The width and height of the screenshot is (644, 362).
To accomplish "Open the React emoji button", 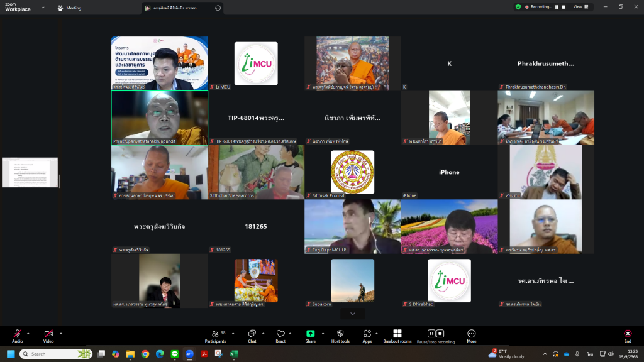I will tap(280, 336).
